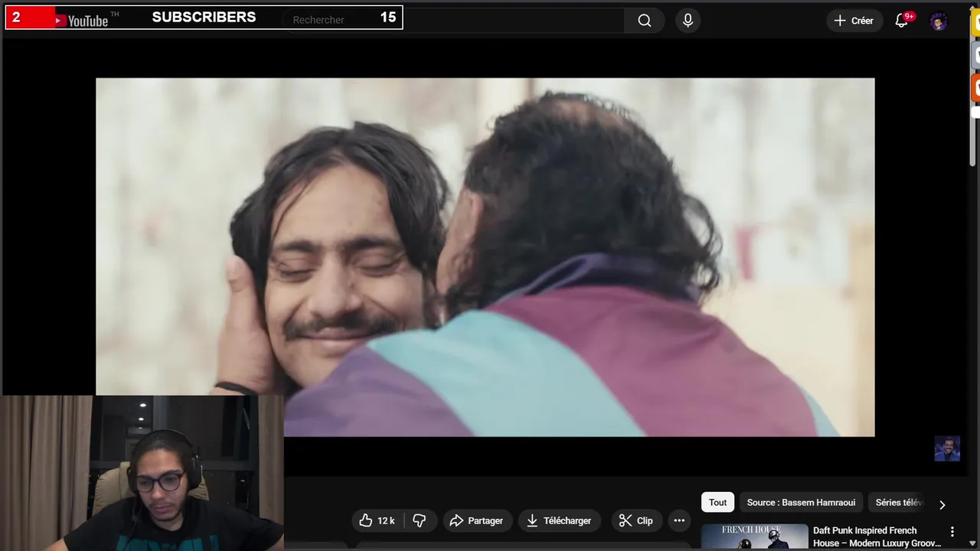Image resolution: width=980 pixels, height=551 pixels.
Task: Open more actions three-dot menu
Action: [679, 520]
